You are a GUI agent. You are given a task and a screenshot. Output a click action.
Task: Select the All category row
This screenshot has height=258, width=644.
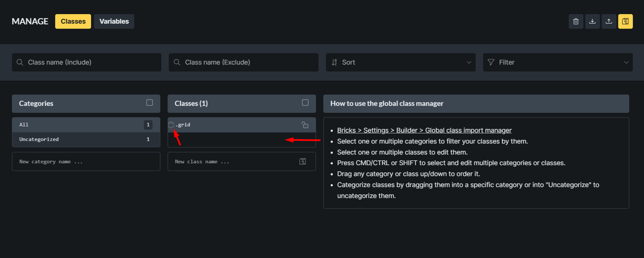(x=86, y=125)
